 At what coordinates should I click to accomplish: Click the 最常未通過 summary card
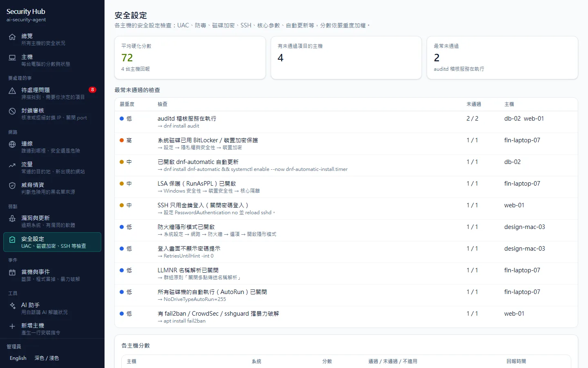[502, 58]
